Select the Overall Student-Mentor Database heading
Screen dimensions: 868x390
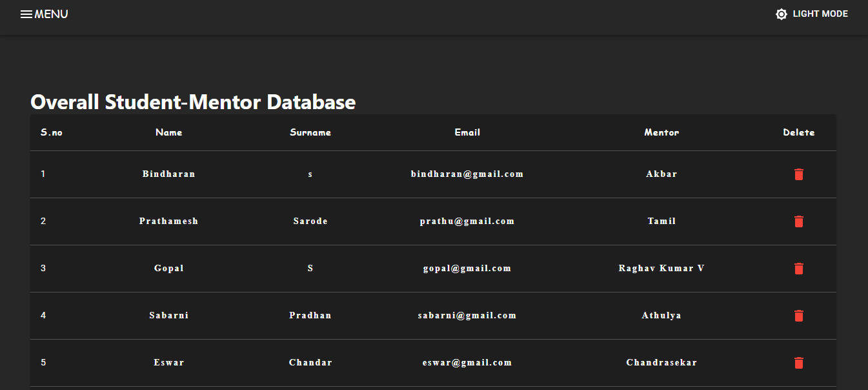(193, 102)
